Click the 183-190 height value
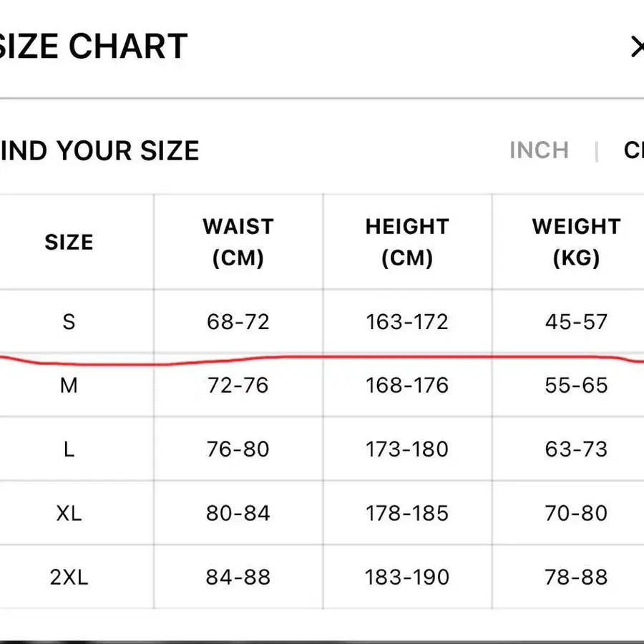Screen dimensions: 644x644 pyautogui.click(x=407, y=577)
